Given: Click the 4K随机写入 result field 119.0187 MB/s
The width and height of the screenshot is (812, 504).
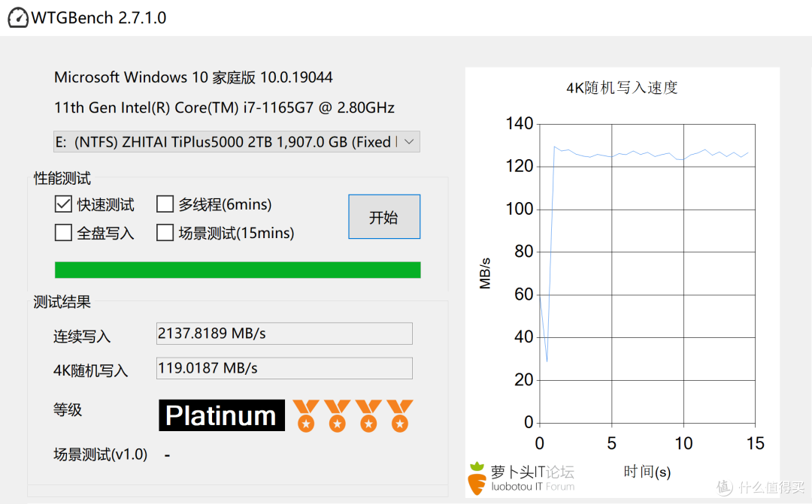Looking at the screenshot, I should coord(284,369).
